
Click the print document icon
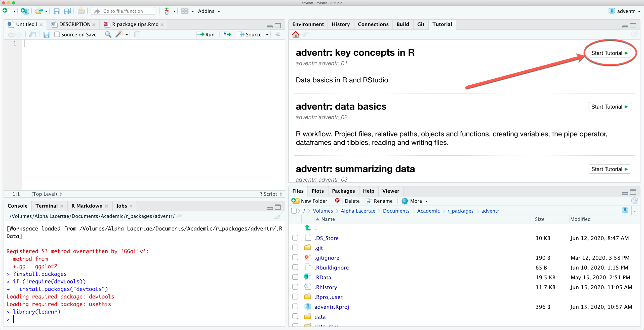click(81, 11)
